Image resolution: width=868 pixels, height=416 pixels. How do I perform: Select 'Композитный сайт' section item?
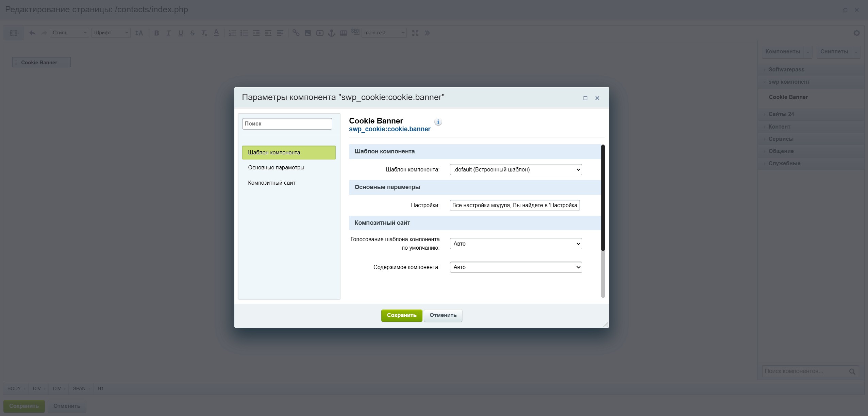click(x=271, y=183)
